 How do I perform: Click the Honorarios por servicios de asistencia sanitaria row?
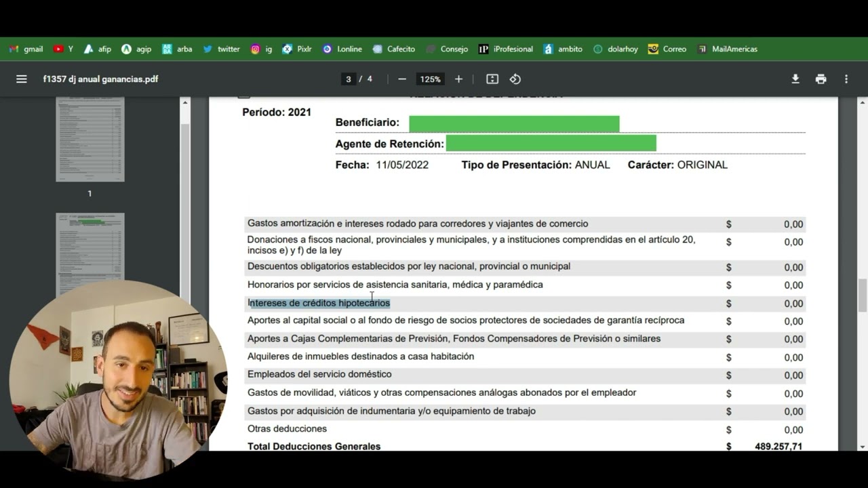click(x=525, y=285)
